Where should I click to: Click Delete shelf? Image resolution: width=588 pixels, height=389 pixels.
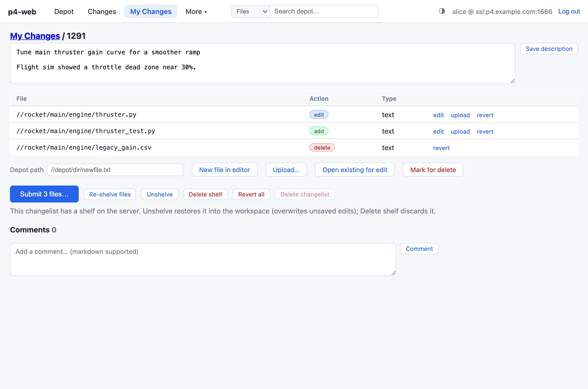click(205, 194)
